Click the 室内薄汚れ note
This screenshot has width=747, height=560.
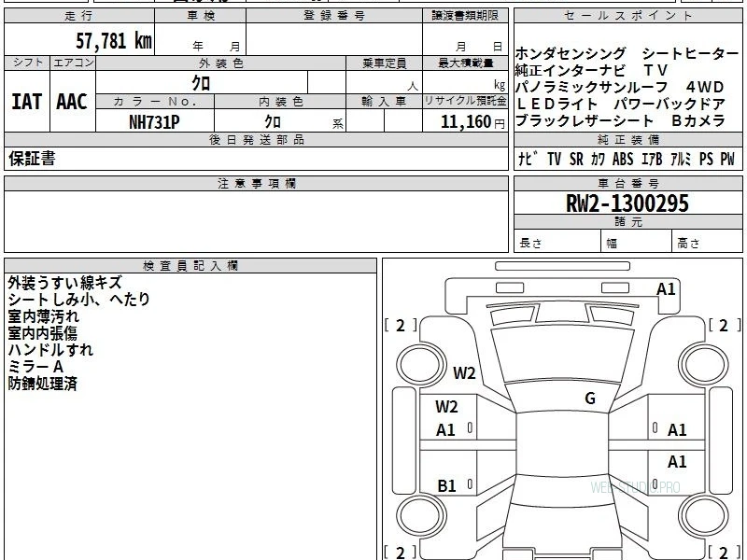pos(43,316)
